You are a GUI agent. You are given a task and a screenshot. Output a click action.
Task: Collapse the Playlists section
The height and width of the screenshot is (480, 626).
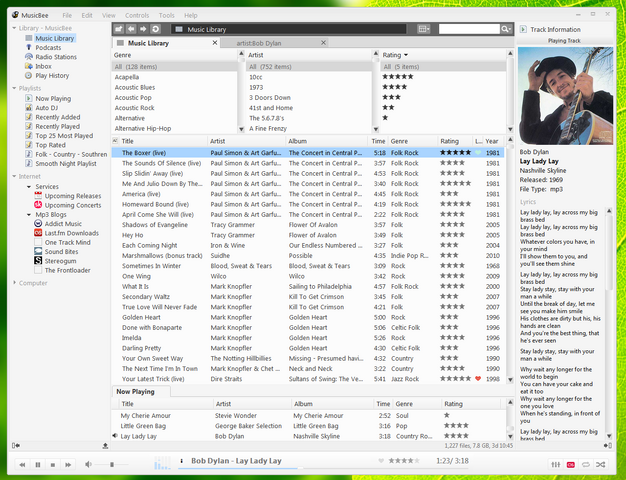[x=14, y=88]
